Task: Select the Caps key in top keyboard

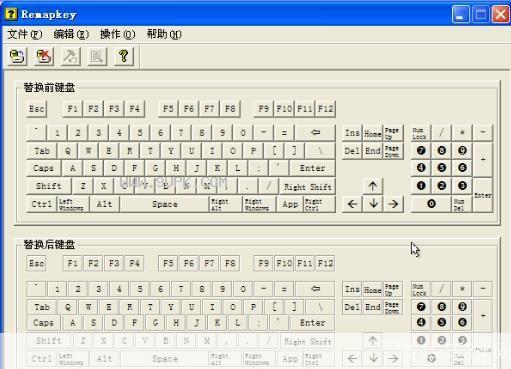Action: point(43,168)
